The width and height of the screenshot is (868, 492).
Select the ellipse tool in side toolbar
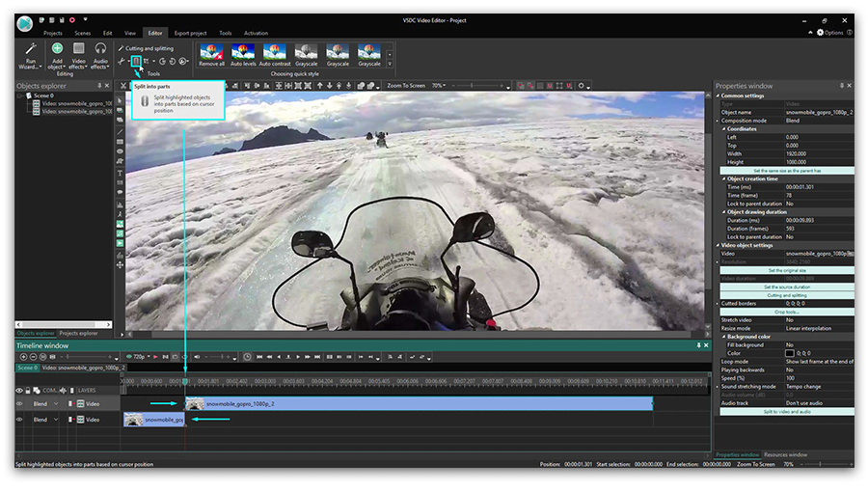coord(120,151)
